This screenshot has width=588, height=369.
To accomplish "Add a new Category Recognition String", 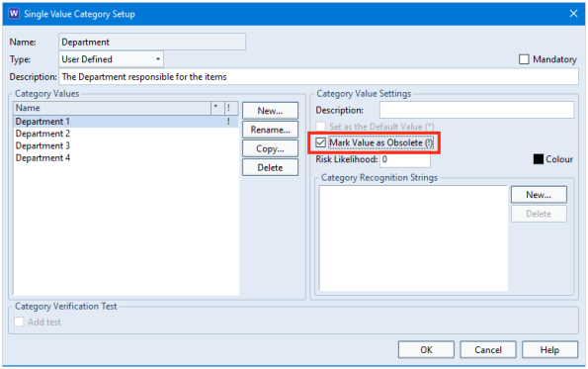I will 539,195.
